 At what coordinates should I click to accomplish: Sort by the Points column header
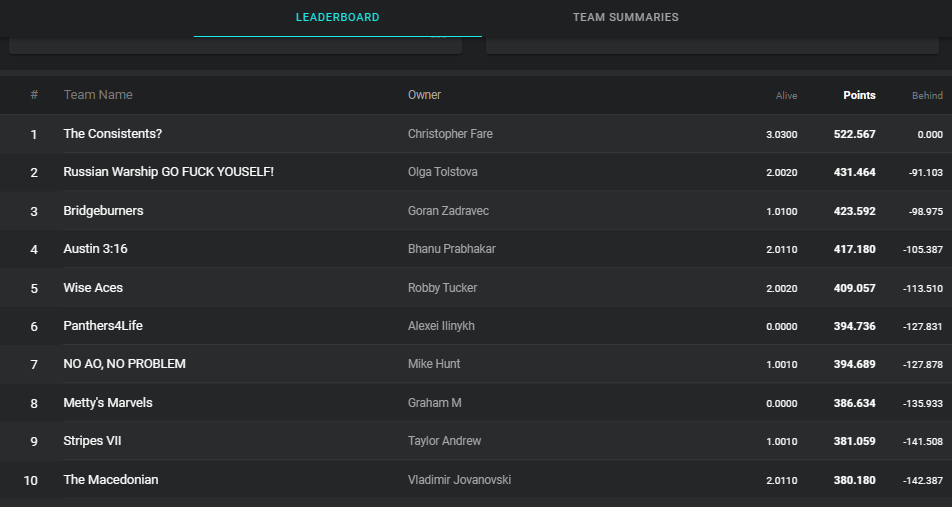(x=859, y=95)
